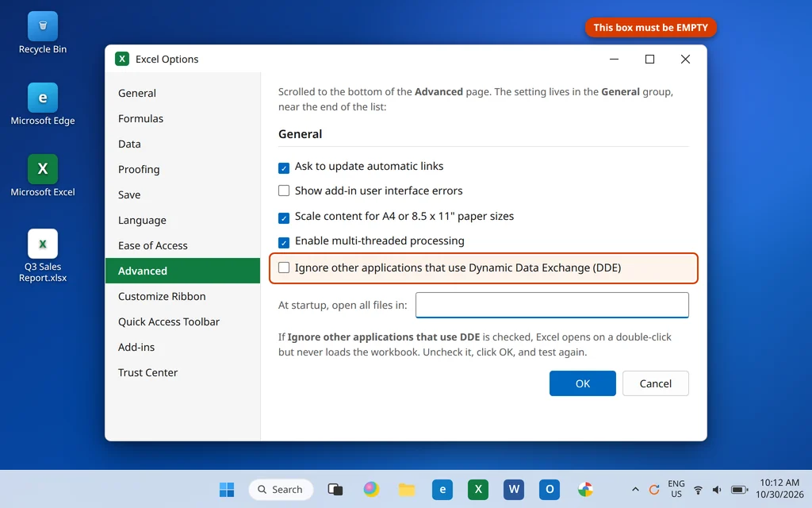The image size is (812, 508).
Task: Disable Enable multi-threaded processing checkbox
Action: 284,243
